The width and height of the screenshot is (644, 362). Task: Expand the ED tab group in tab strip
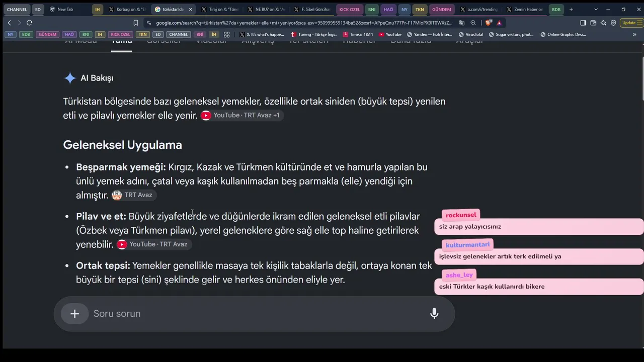(38, 10)
